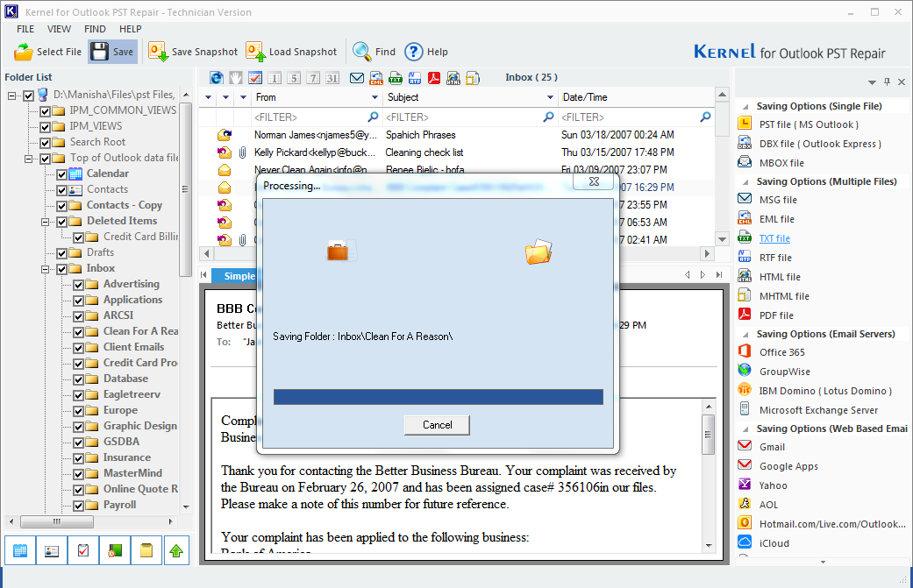
Task: Collapse Saving Options (Email Servers) section
Action: (745, 335)
